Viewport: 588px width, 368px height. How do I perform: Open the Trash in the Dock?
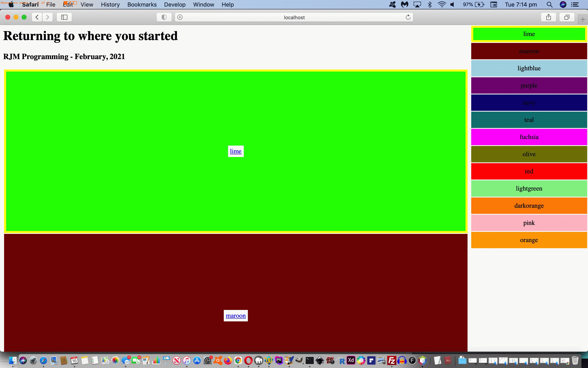coord(575,360)
